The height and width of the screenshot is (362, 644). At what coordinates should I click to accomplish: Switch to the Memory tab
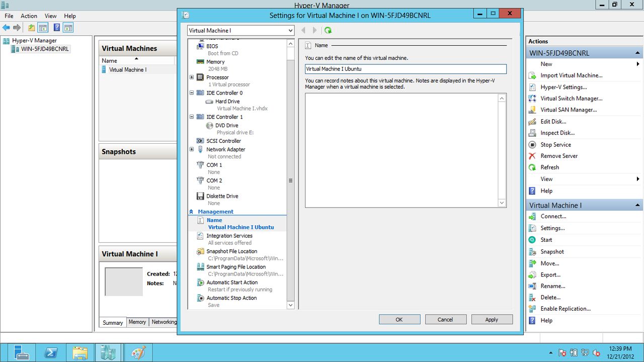137,322
